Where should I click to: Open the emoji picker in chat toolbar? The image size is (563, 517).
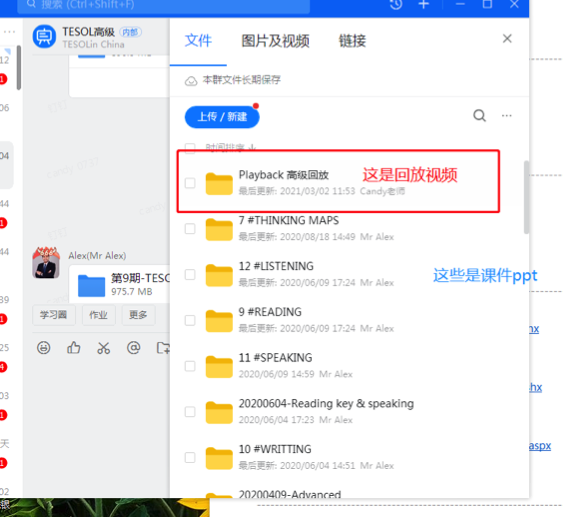(43, 348)
